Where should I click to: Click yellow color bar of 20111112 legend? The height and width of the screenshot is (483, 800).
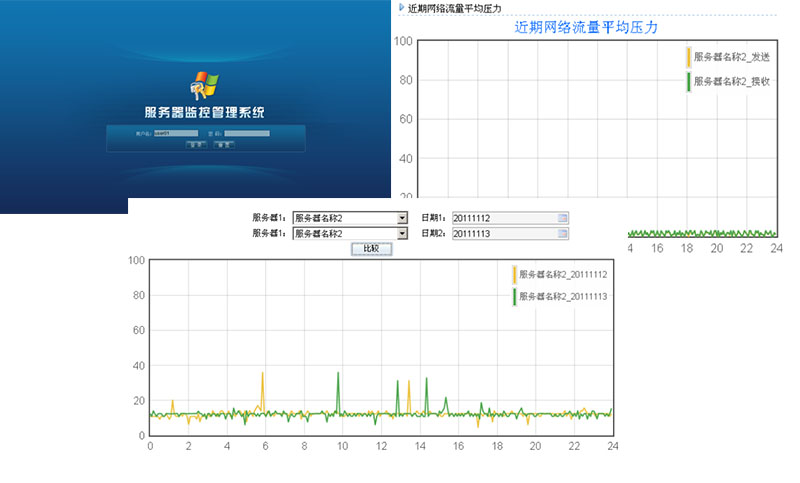(514, 274)
